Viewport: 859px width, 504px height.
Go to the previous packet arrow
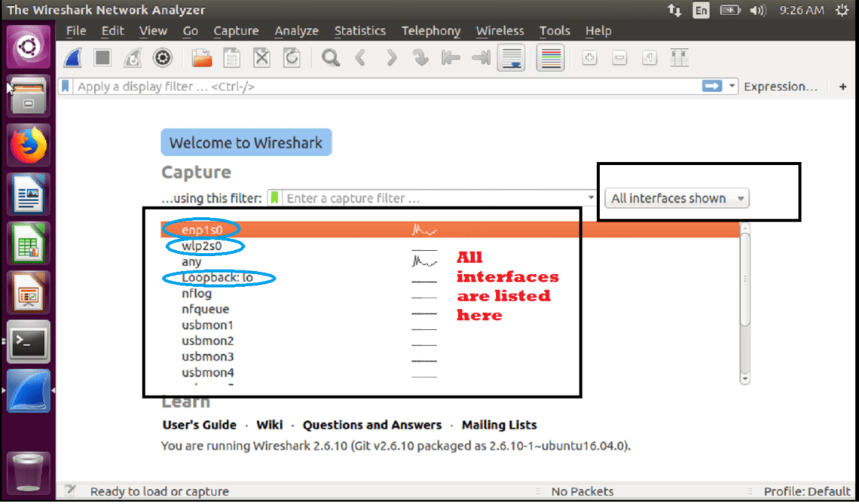pyautogui.click(x=360, y=57)
